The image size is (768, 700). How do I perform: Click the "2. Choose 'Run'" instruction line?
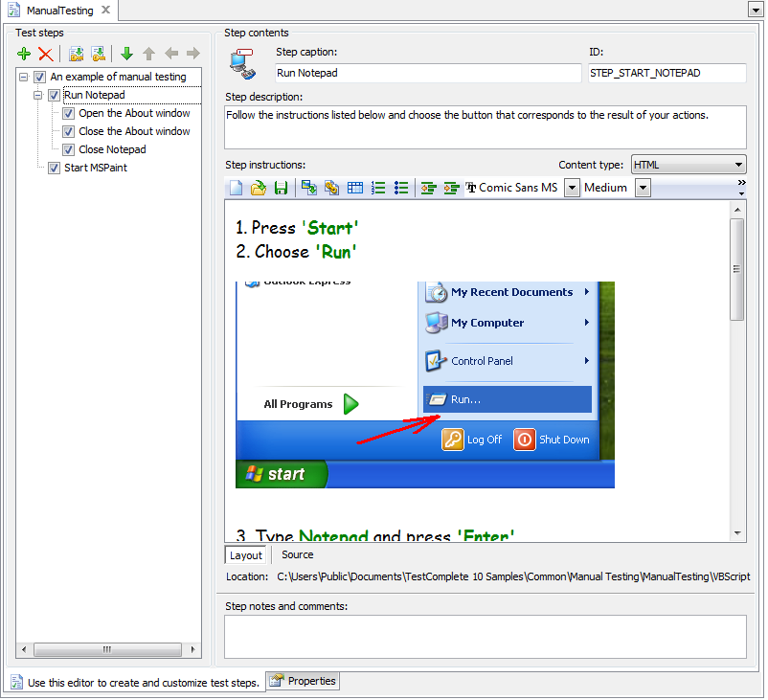click(x=296, y=252)
